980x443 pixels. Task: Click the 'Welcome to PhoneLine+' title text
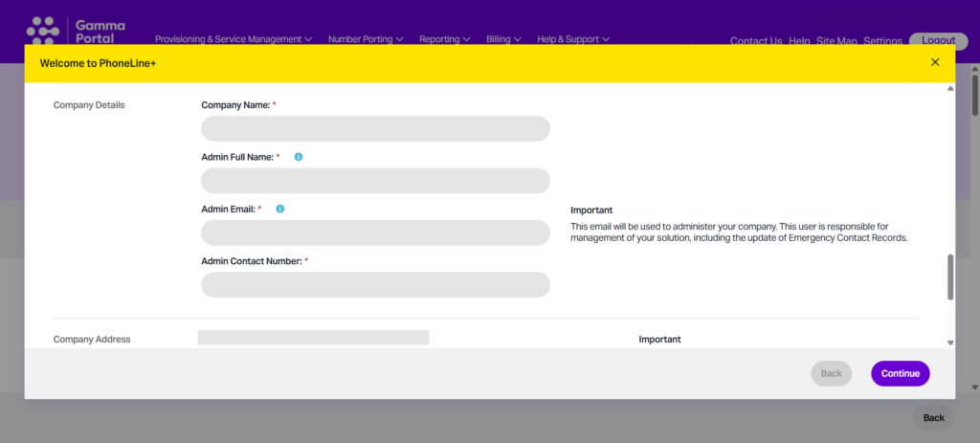pos(98,63)
